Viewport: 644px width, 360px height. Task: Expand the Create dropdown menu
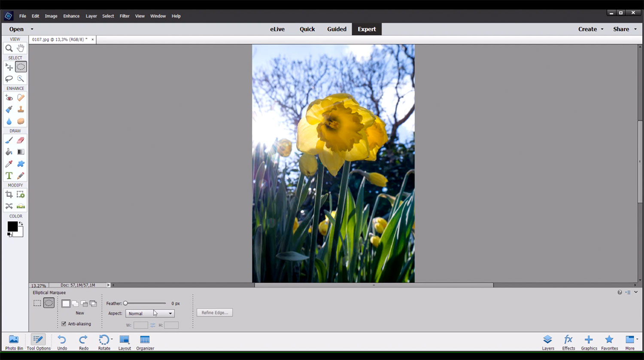tap(591, 29)
